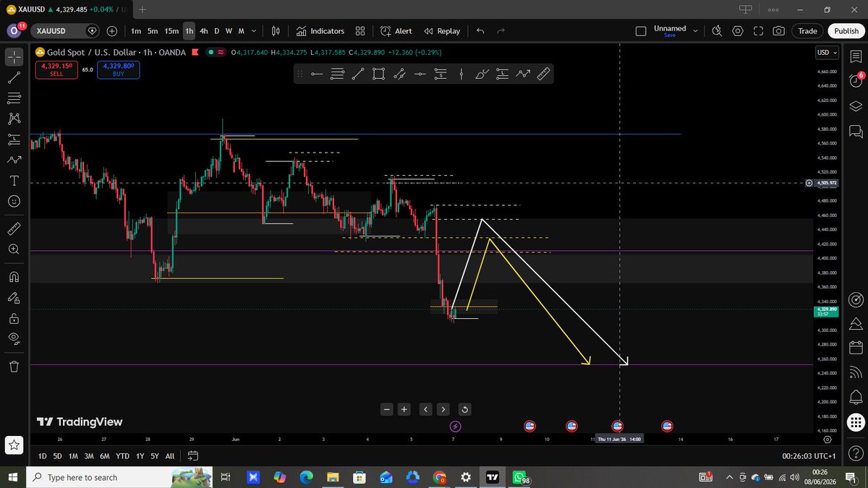Start bar Replay mode

click(441, 31)
